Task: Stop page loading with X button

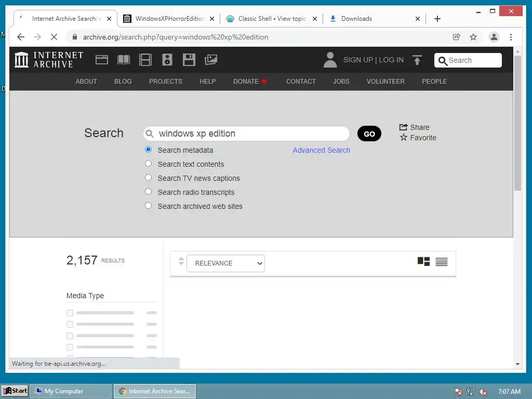Action: (x=54, y=37)
